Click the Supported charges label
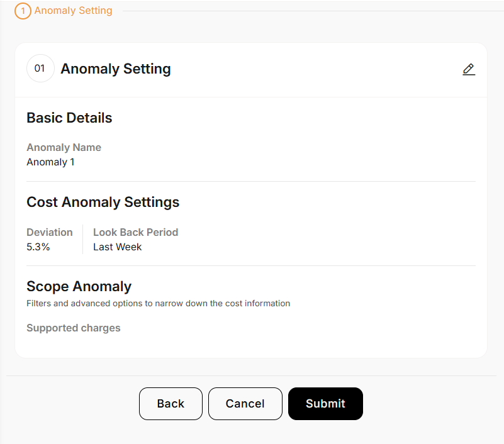This screenshot has width=504, height=444. pos(73,328)
